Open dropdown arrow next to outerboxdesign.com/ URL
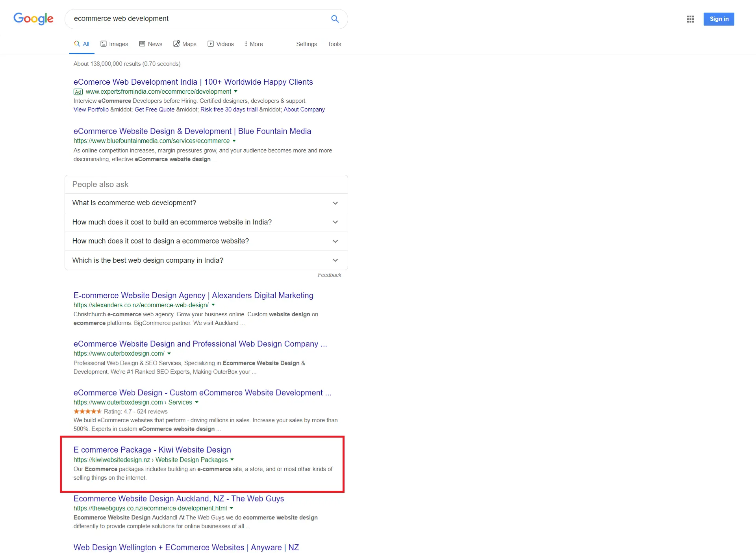Viewport: 756px width, 553px height. pos(169,353)
